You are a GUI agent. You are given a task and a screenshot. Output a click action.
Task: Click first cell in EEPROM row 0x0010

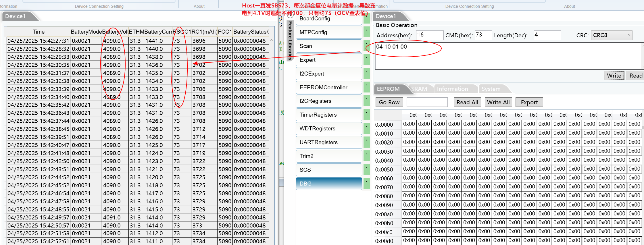409,133
